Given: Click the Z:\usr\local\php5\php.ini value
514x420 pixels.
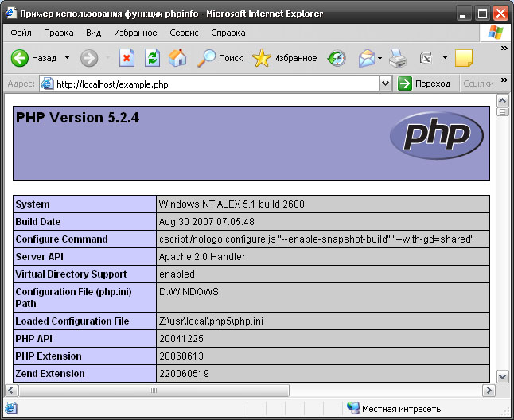Looking at the screenshot, I should (x=211, y=321).
